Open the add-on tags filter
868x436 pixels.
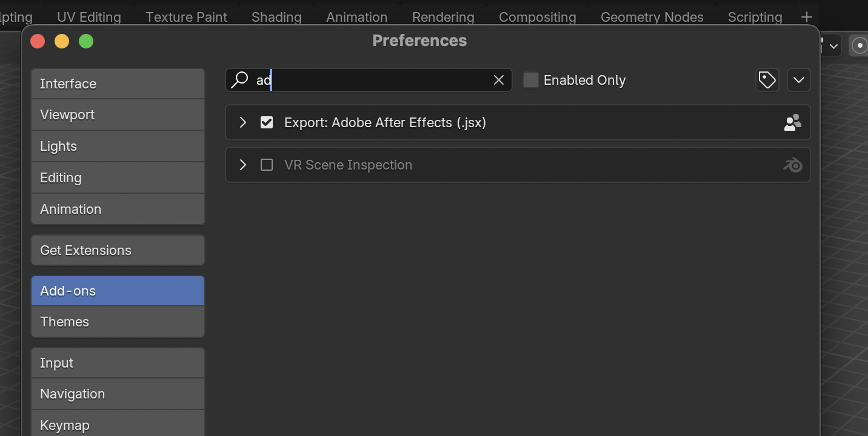(x=767, y=80)
